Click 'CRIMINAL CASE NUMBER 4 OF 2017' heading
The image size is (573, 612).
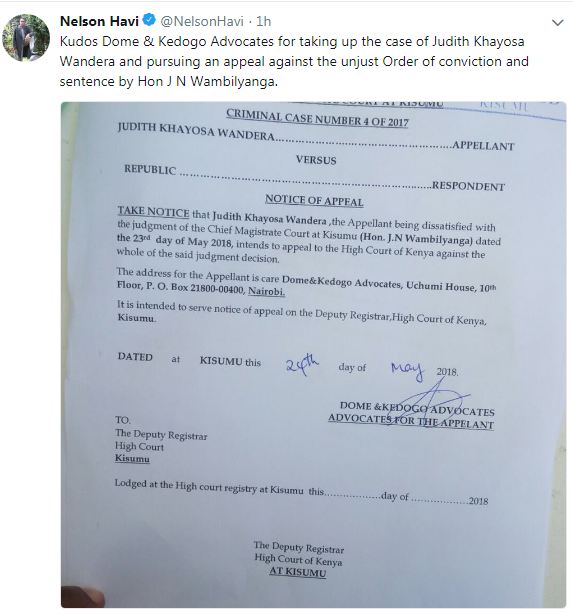point(317,118)
